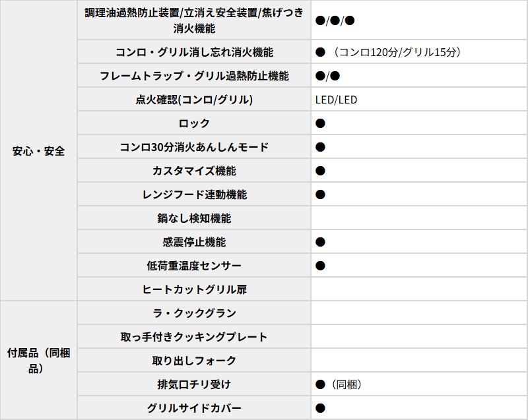Click the 鍋なし検知機能 row label

pyautogui.click(x=194, y=218)
